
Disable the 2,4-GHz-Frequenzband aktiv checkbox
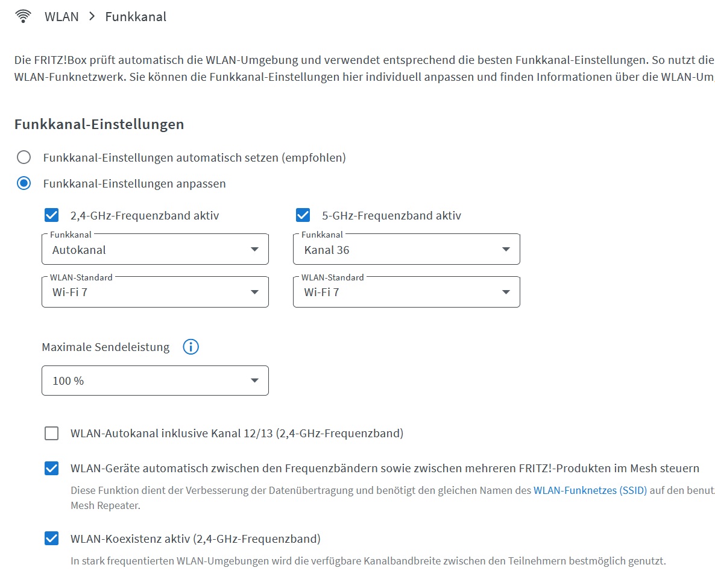(51, 215)
